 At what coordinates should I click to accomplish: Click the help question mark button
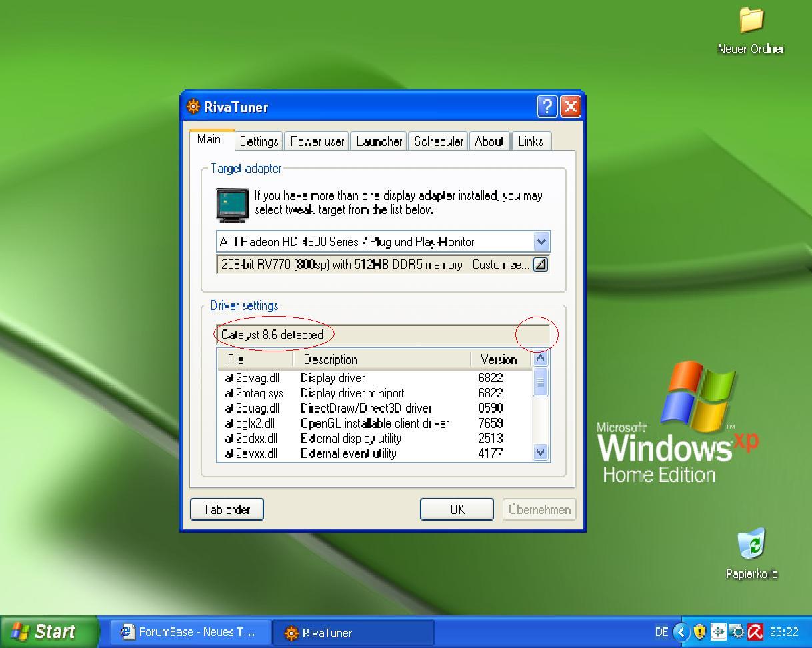tap(547, 107)
